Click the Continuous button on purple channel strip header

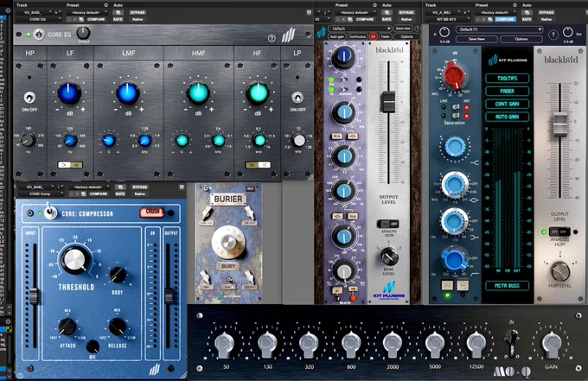[357, 36]
